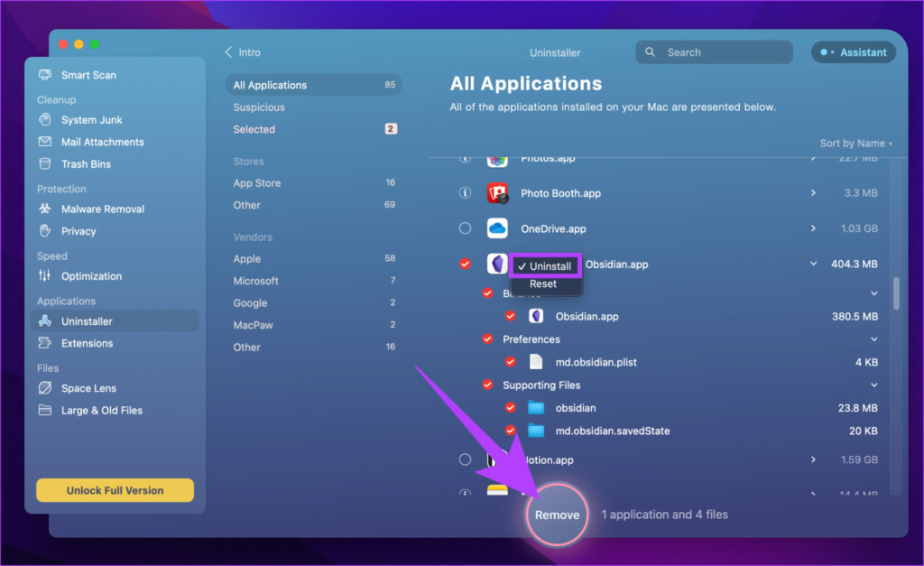
Task: Open the Assistant panel
Action: coord(854,51)
